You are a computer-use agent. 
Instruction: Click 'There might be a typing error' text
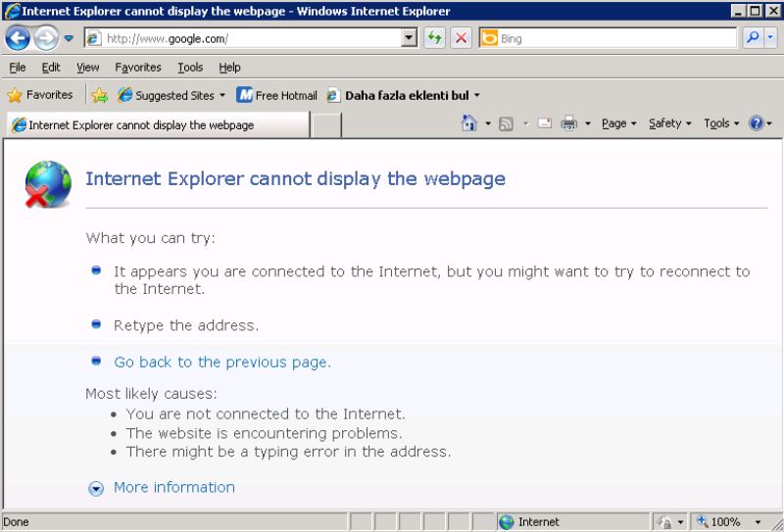pyautogui.click(x=288, y=452)
